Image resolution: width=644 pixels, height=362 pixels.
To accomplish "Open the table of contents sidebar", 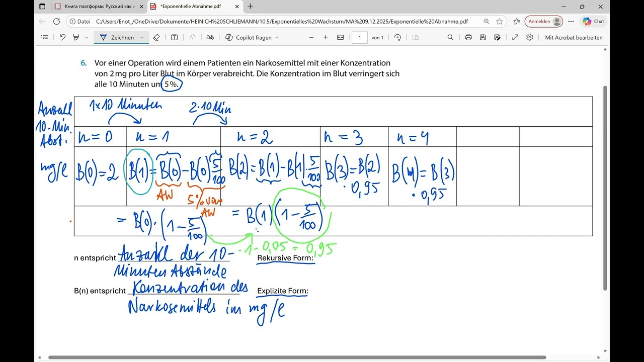I will tap(44, 37).
